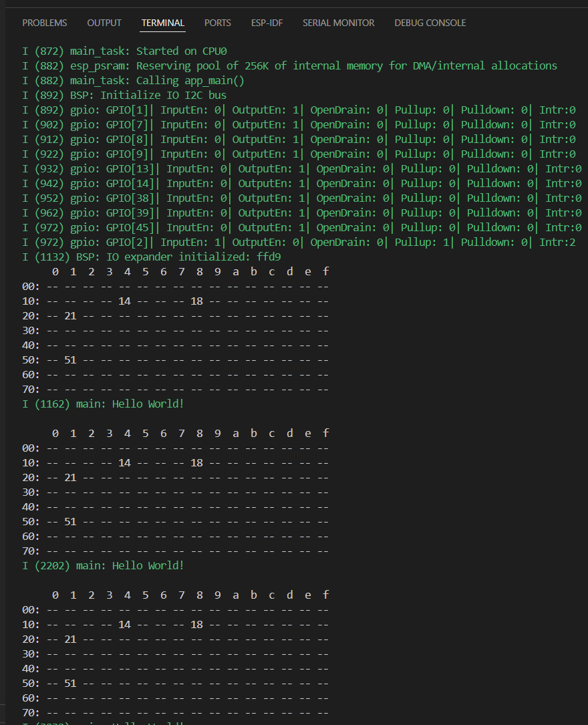The image size is (588, 725).
Task: Click the GPIO[13] configuration log line
Action: (x=301, y=169)
